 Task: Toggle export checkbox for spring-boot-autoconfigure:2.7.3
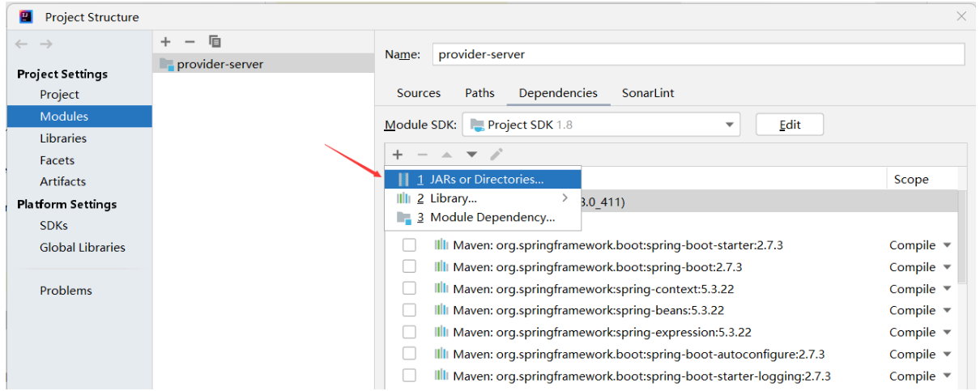(x=409, y=354)
